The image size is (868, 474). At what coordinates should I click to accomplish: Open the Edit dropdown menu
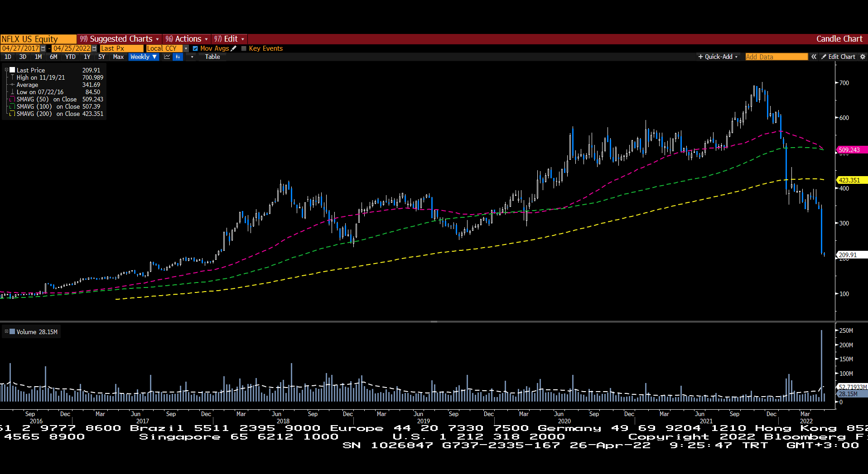click(229, 39)
